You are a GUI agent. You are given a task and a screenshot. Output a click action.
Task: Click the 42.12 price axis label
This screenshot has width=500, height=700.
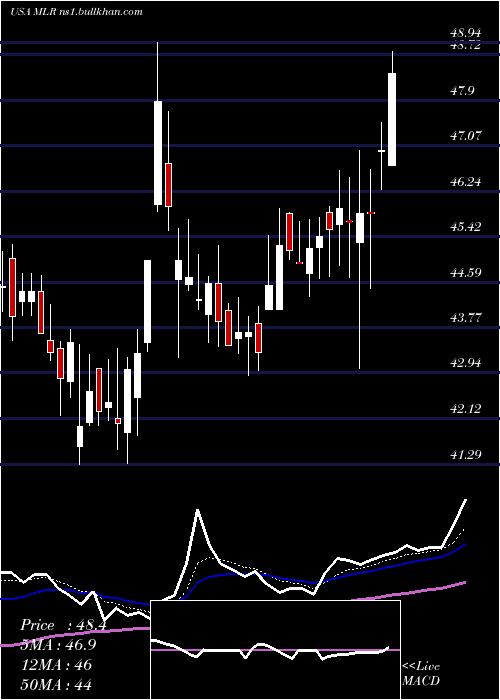[466, 408]
